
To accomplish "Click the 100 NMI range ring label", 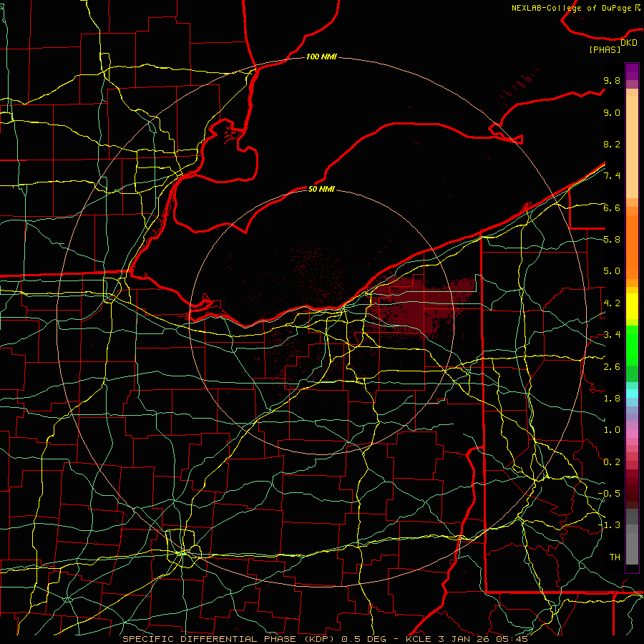I will click(x=321, y=57).
